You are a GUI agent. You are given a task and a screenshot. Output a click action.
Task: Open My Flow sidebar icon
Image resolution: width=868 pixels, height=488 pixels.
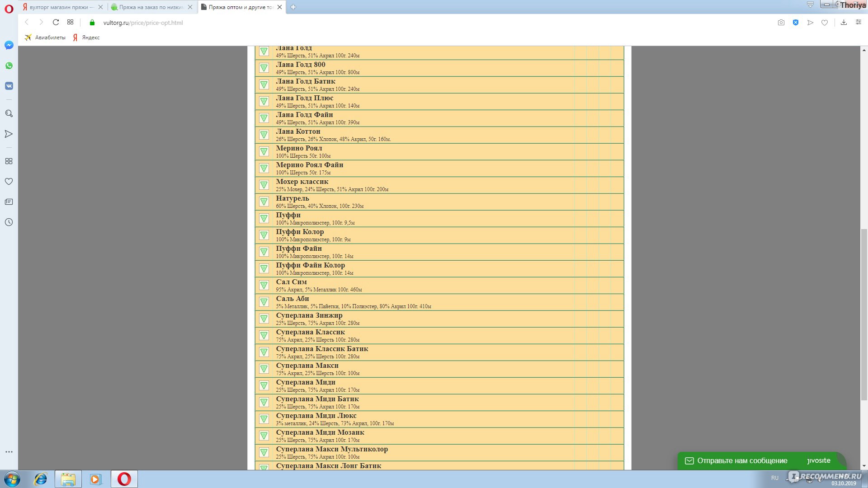[9, 134]
